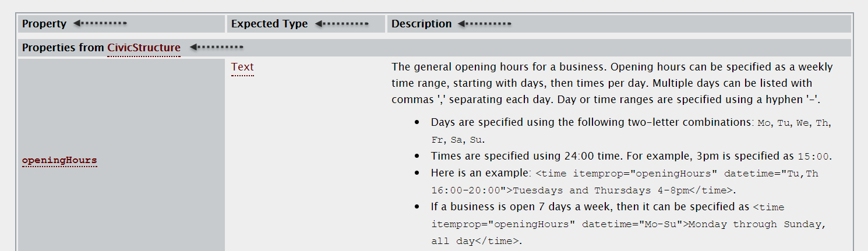Click the arrow next to Expected Type
This screenshot has width=868, height=251.
pos(341,24)
